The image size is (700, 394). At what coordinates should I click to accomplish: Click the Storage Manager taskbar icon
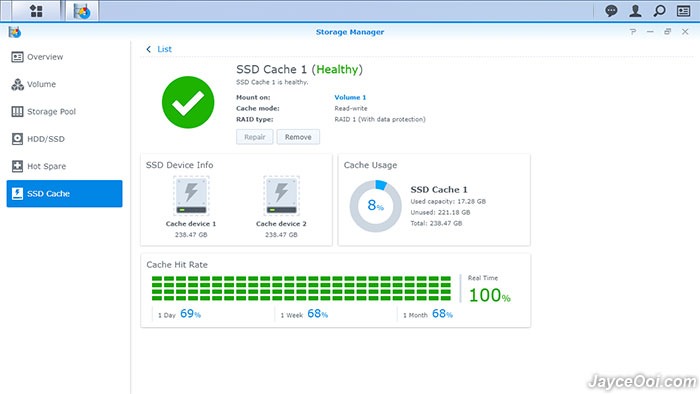click(x=82, y=11)
